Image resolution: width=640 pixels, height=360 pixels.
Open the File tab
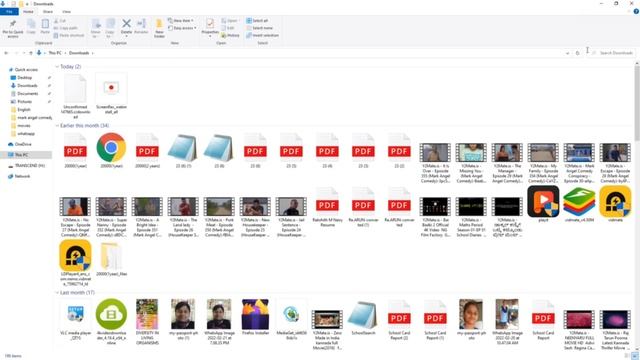pos(9,12)
